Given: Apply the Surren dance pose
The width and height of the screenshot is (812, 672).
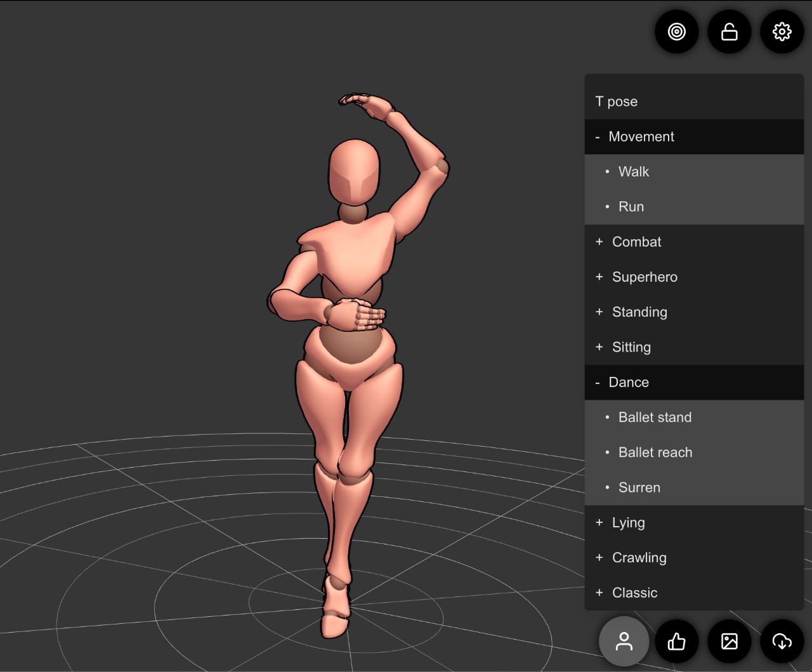Looking at the screenshot, I should (694, 487).
